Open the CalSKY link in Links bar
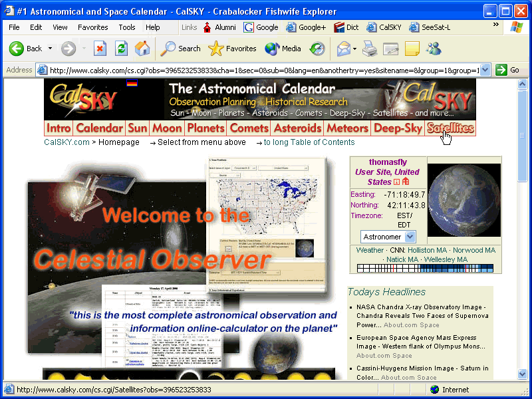This screenshot has width=532, height=399. click(x=384, y=27)
